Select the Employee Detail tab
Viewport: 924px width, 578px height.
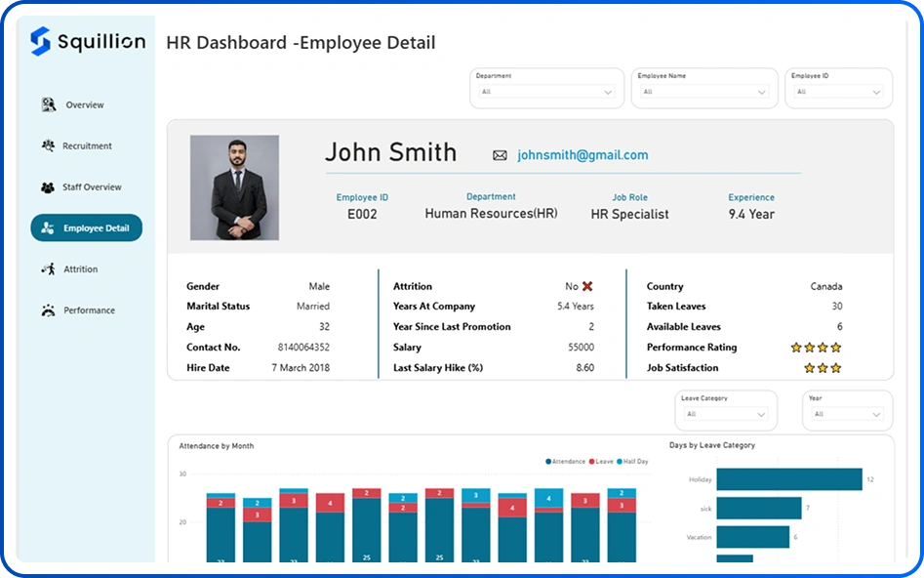coord(87,227)
